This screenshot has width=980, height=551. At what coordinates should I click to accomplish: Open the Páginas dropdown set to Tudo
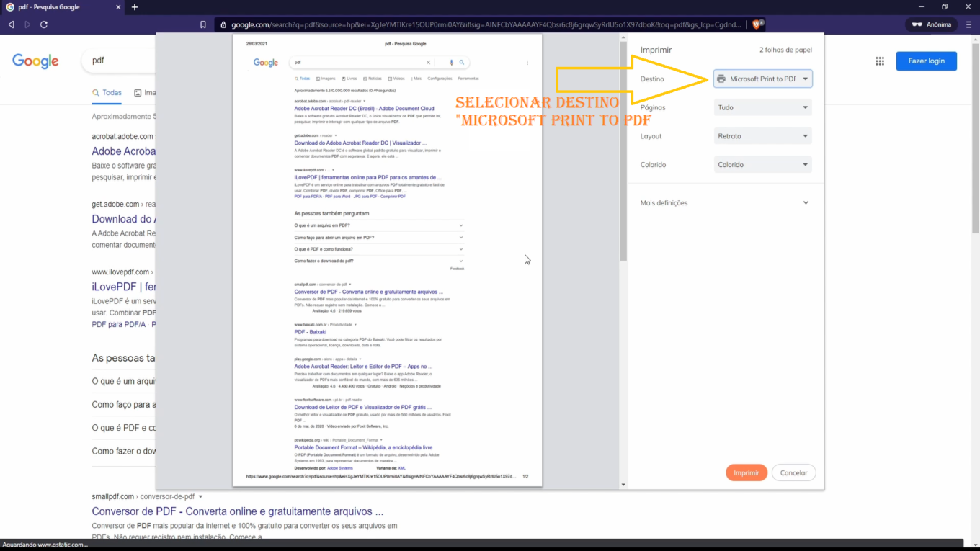point(762,107)
